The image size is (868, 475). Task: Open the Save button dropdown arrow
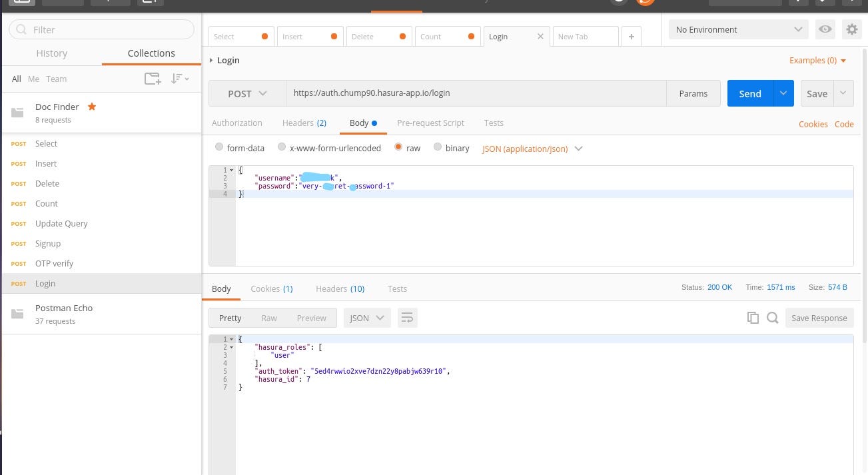coord(843,93)
